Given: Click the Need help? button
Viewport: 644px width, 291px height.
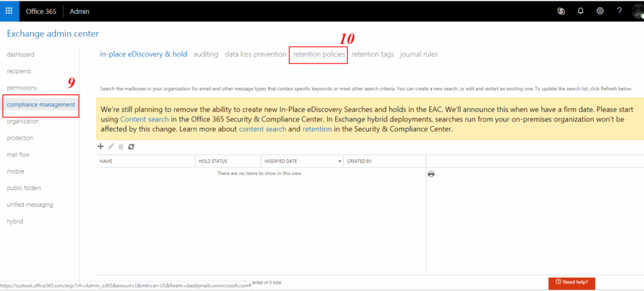Looking at the screenshot, I should (572, 282).
